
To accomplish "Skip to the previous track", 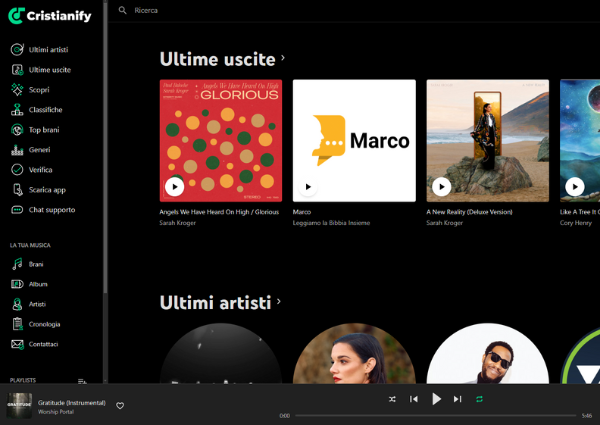I will pyautogui.click(x=414, y=399).
